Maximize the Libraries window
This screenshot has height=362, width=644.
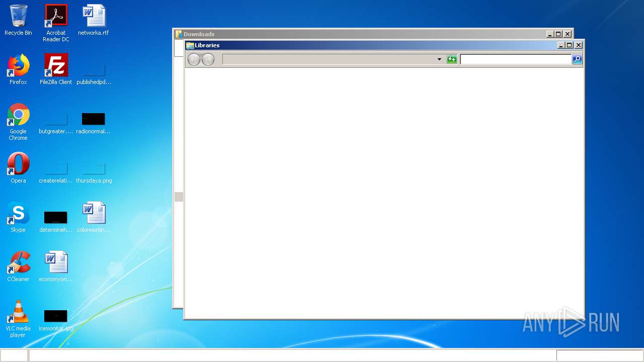click(x=570, y=45)
